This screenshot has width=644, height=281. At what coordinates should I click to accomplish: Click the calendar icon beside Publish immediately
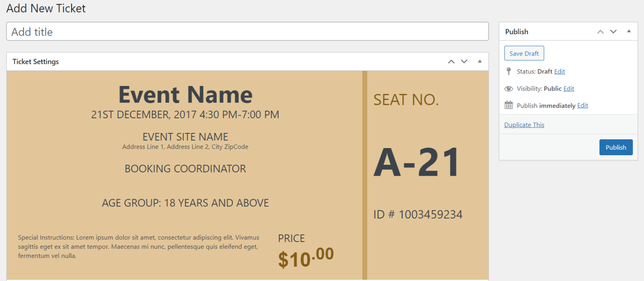[508, 105]
